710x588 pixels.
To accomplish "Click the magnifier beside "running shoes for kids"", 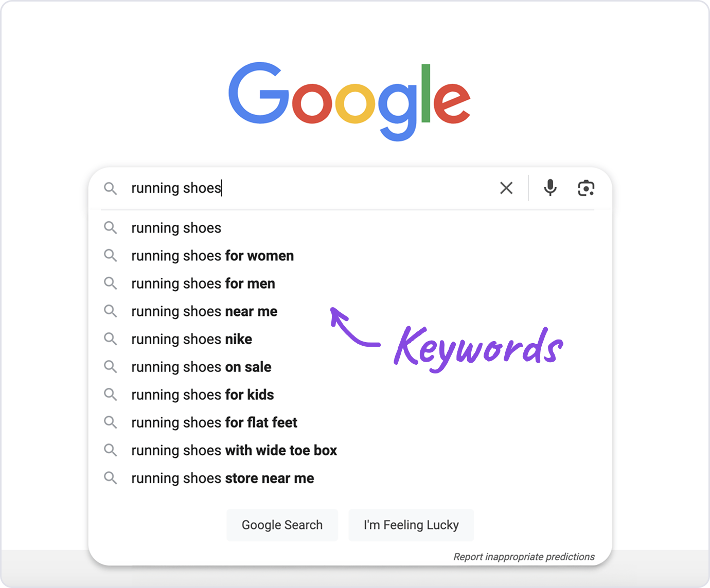I will click(111, 394).
